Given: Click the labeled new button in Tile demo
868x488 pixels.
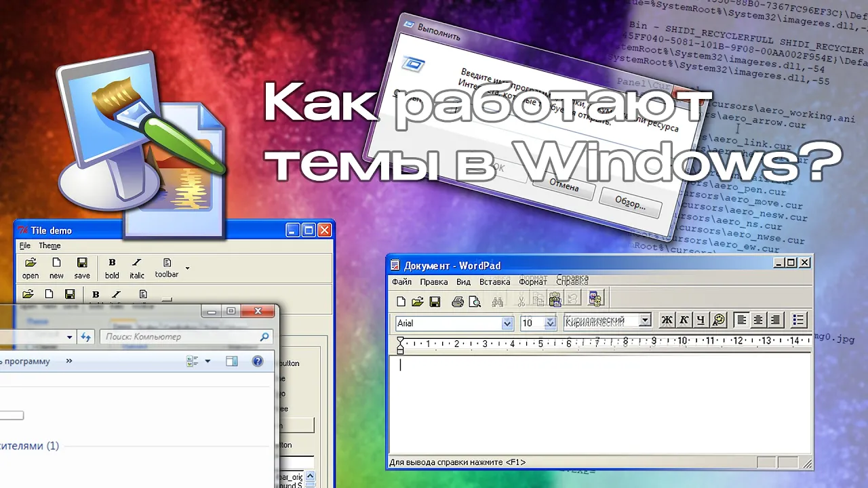Looking at the screenshot, I should tap(56, 268).
